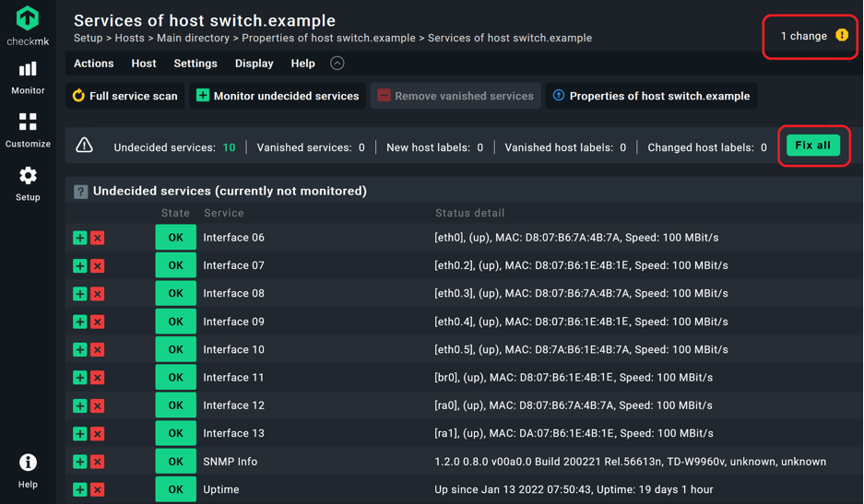Open the Setup gear menu

point(28,182)
